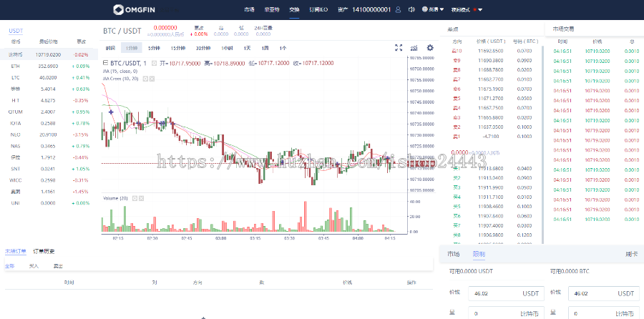
Task: Click the order book vertical scrollbar
Action: coord(543,144)
